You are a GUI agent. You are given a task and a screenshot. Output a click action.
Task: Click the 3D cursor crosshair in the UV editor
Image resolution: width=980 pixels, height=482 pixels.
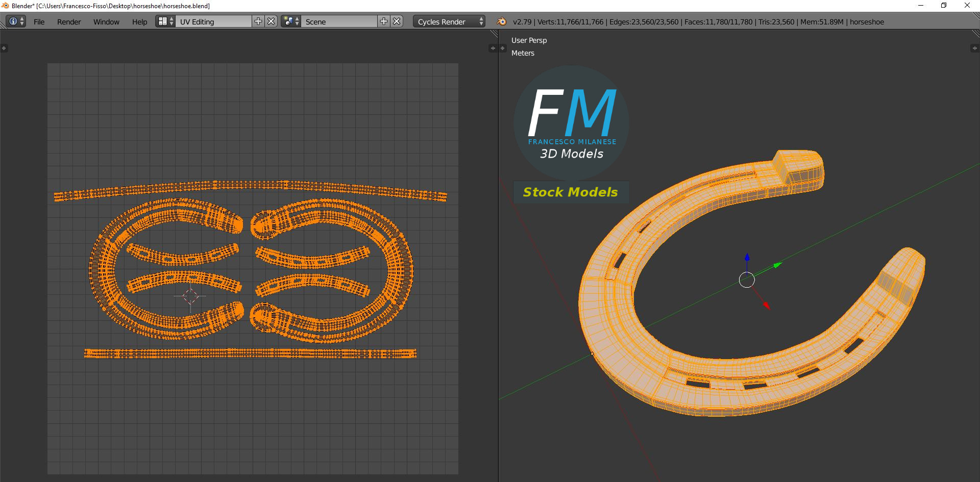191,297
